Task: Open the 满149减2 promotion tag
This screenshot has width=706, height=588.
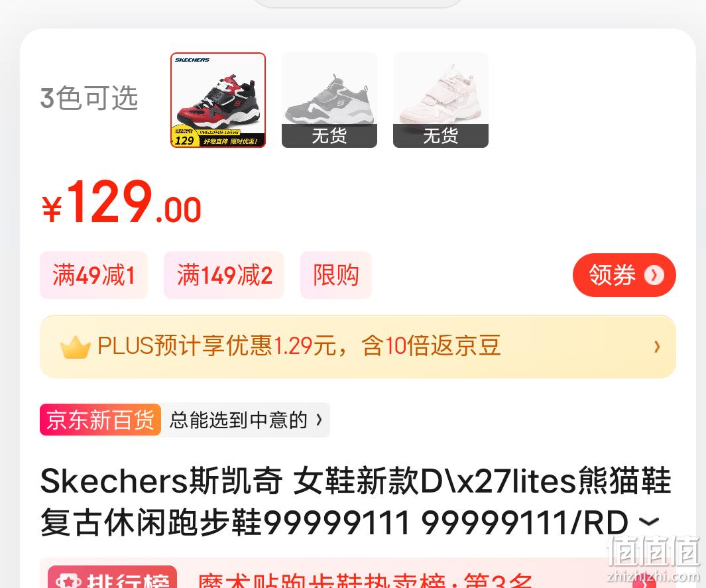Action: 224,275
